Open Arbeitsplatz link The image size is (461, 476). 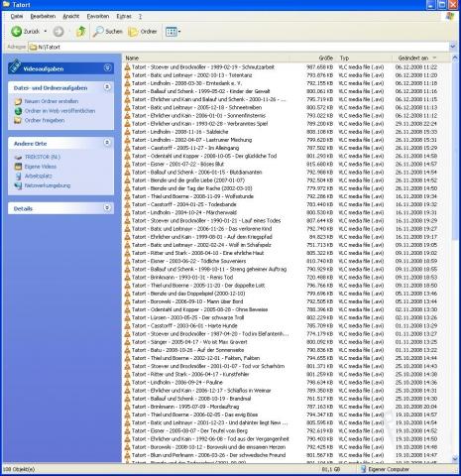click(x=39, y=176)
